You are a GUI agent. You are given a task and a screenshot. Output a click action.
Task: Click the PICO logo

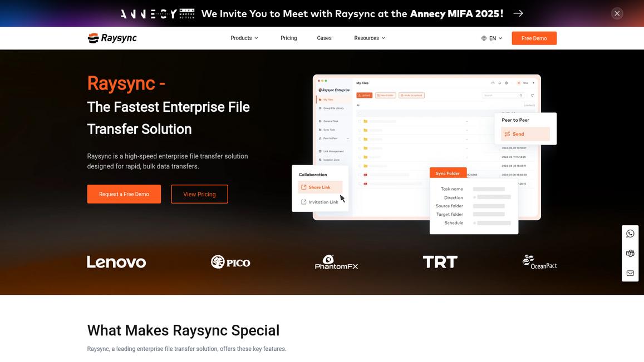pos(230,262)
